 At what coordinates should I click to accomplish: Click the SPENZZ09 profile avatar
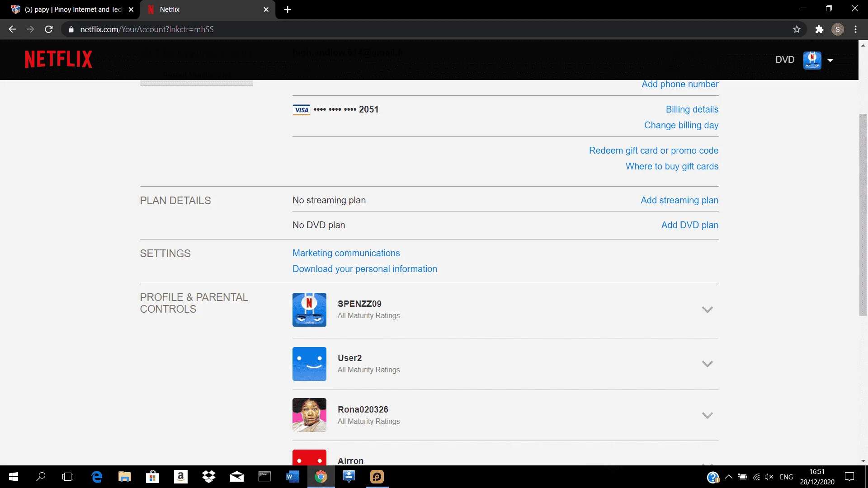click(309, 310)
